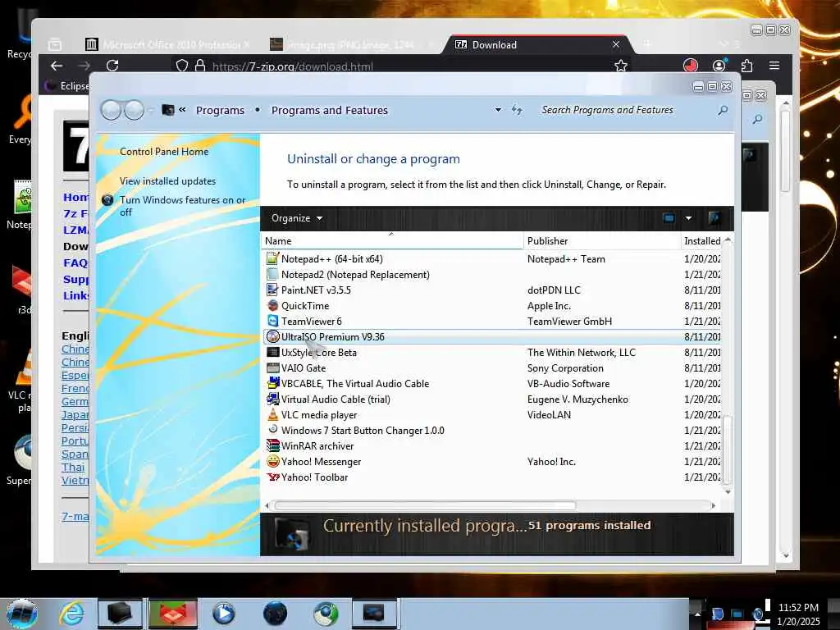Expand the breadcrumb chevron before Programs
The image size is (840, 630).
(x=183, y=110)
